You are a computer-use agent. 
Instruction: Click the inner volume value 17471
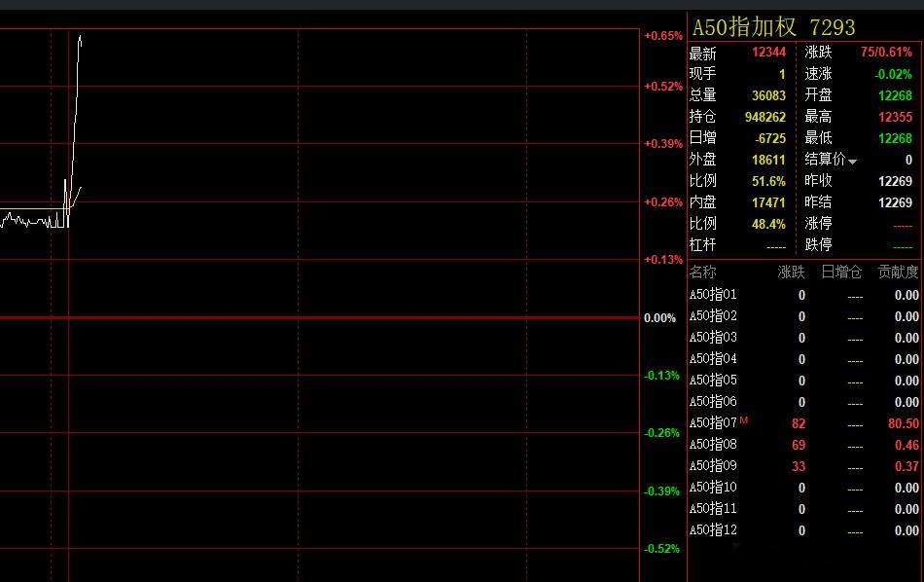pos(769,202)
